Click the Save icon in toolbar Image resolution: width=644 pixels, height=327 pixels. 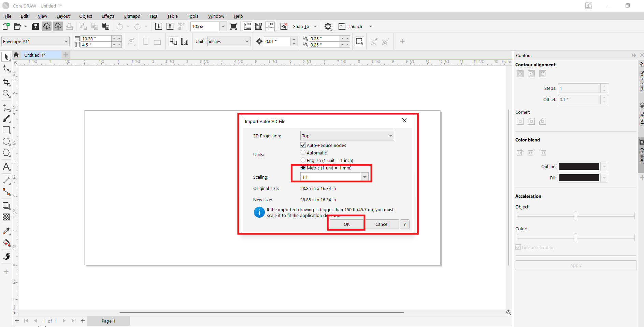click(x=35, y=26)
